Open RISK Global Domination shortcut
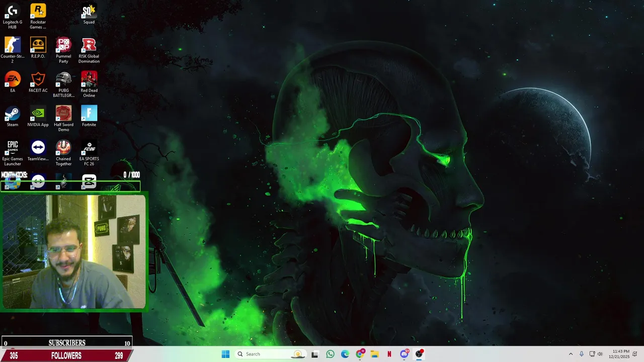Image resolution: width=644 pixels, height=362 pixels. 89,50
